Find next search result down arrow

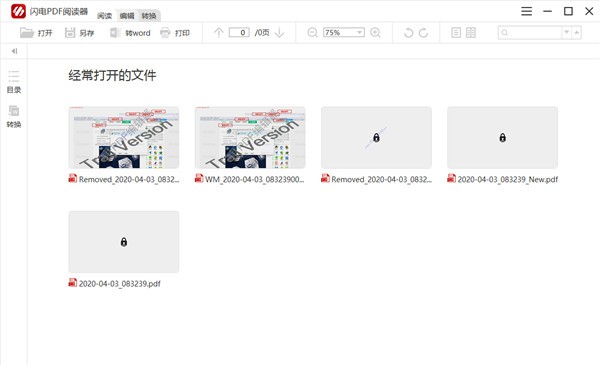566,33
